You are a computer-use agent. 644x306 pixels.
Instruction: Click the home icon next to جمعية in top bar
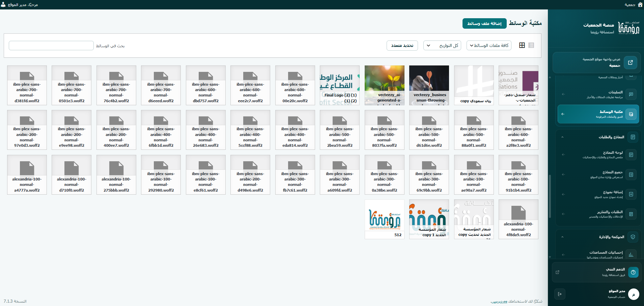click(x=640, y=5)
